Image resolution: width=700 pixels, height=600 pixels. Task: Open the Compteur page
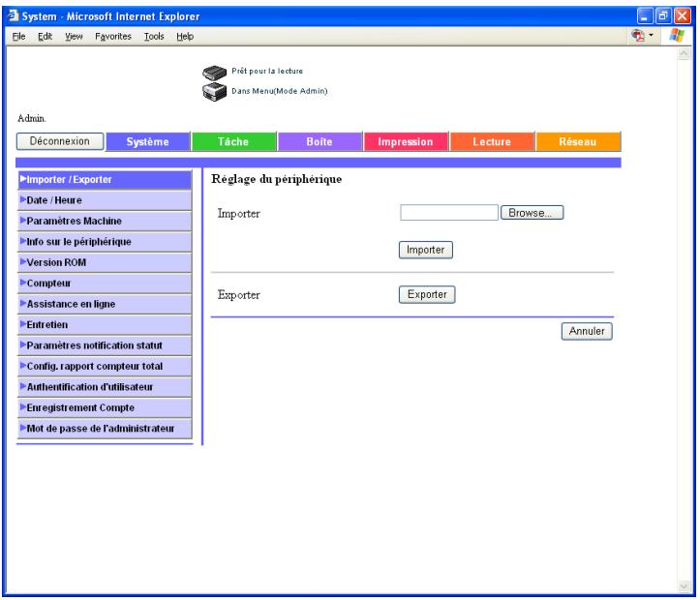pos(105,284)
